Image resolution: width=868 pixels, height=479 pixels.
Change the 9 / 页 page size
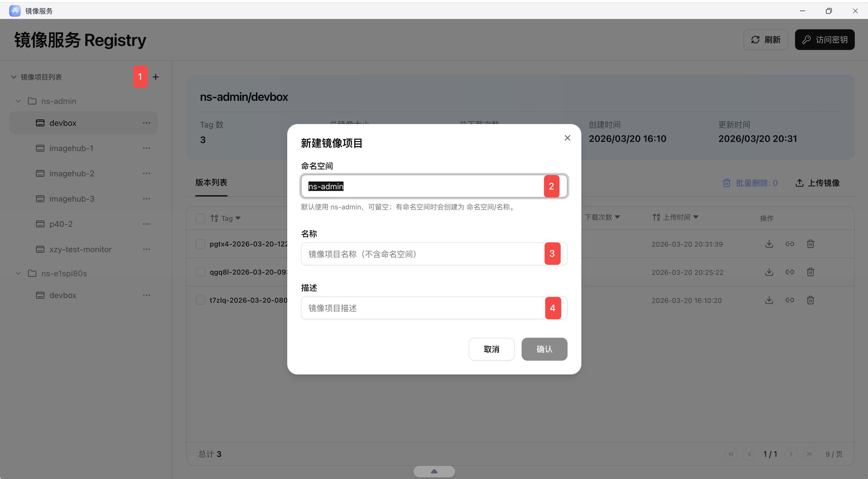[x=834, y=454]
